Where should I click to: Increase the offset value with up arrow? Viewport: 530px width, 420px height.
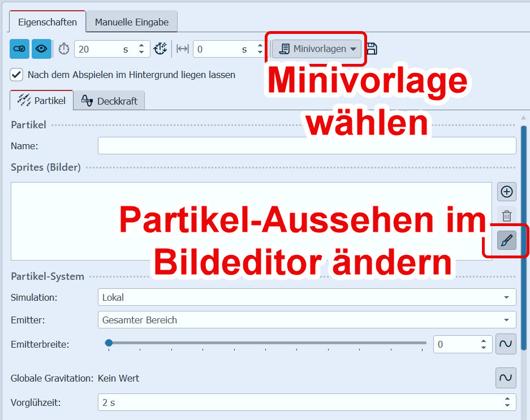[260, 46]
